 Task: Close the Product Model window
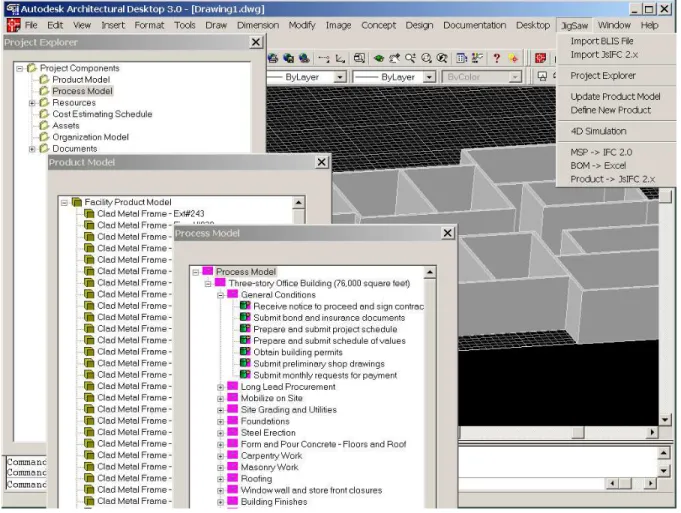tap(321, 162)
